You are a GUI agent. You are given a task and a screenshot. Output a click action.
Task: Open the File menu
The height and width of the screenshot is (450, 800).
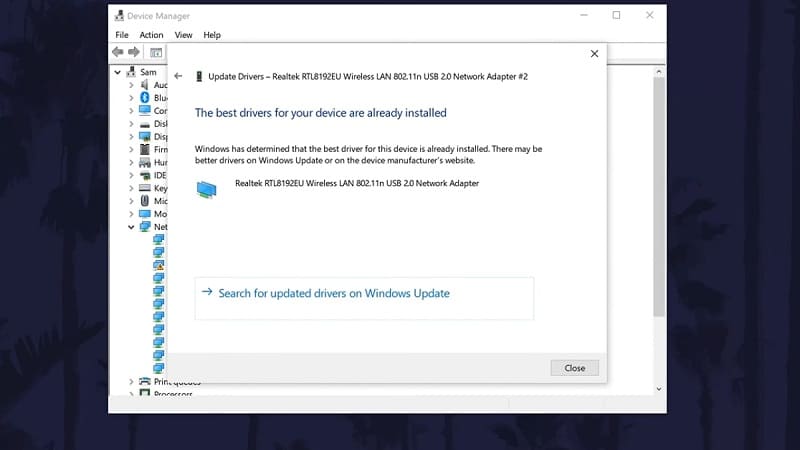(x=122, y=35)
